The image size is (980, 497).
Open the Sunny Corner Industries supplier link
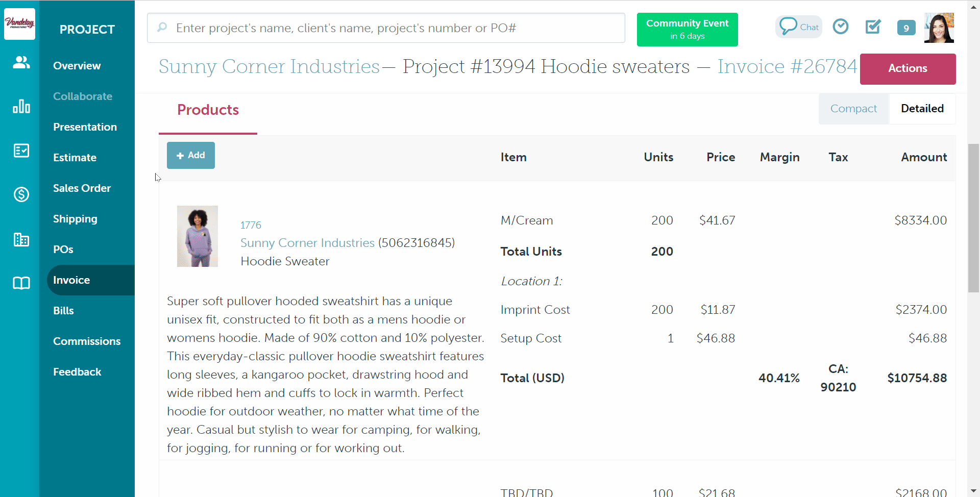point(307,243)
